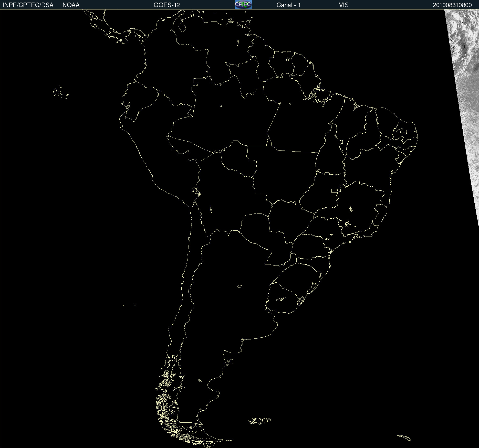Select the 'GOES-12' satellite label

click(x=167, y=5)
